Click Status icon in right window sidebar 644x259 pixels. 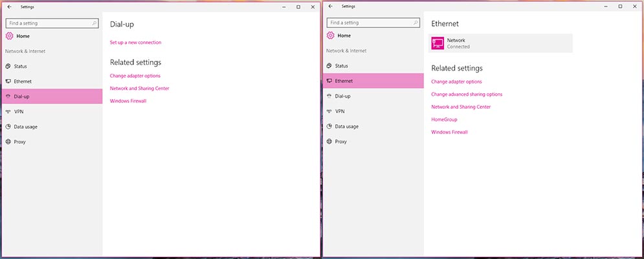pos(329,66)
